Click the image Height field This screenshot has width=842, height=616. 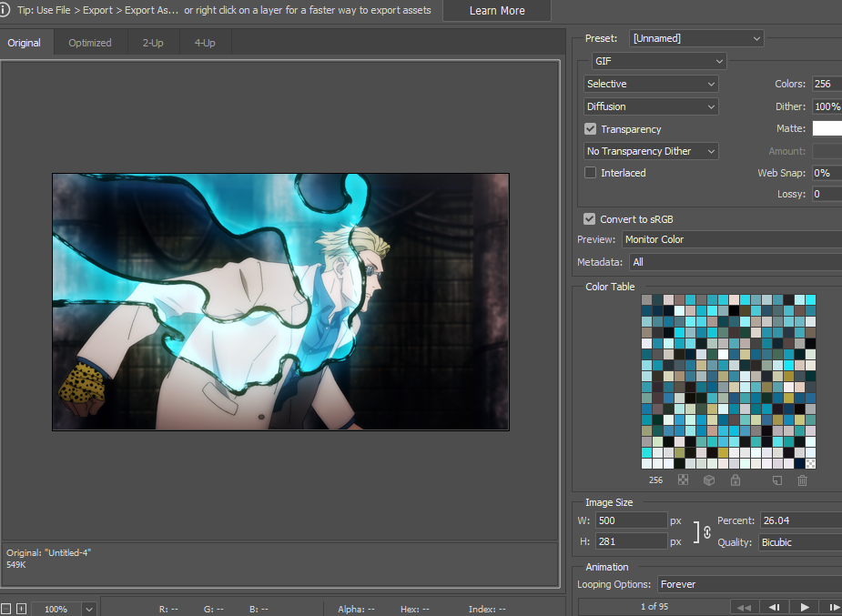631,541
